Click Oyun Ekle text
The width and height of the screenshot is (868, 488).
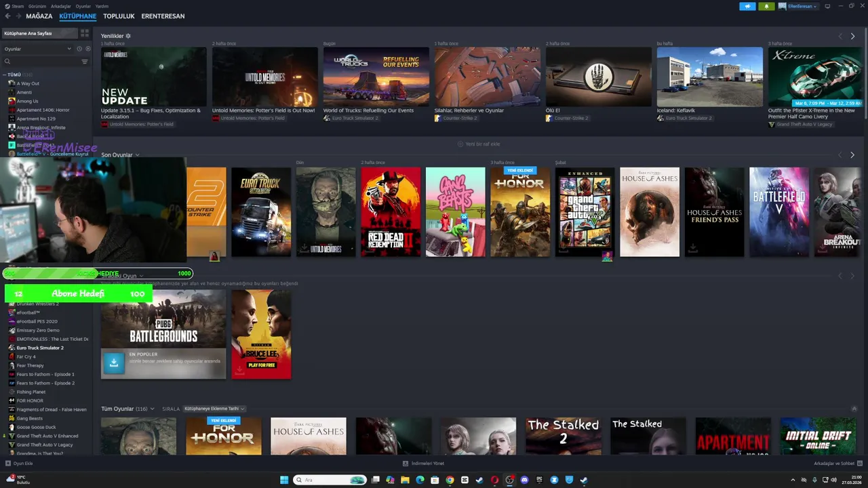click(x=23, y=464)
